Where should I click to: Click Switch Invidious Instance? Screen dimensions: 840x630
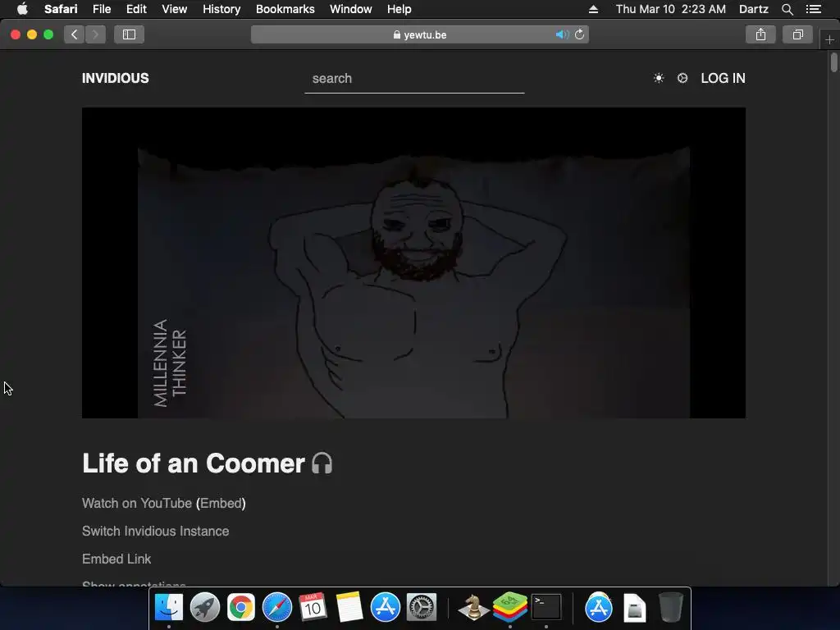click(155, 531)
